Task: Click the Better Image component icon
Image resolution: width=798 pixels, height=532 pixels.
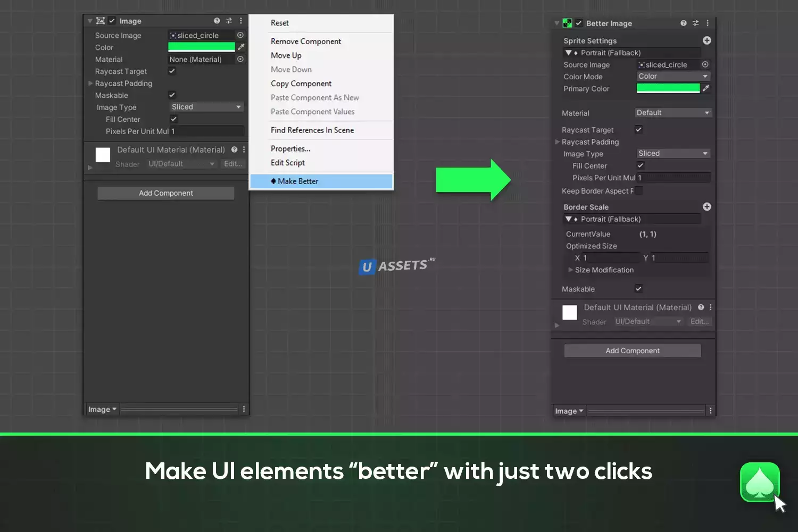Action: tap(567, 23)
